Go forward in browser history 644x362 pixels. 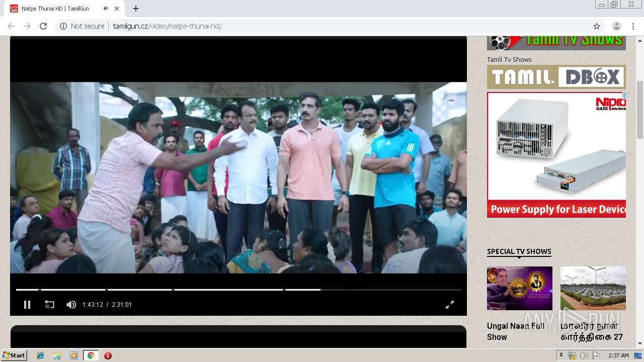point(27,26)
